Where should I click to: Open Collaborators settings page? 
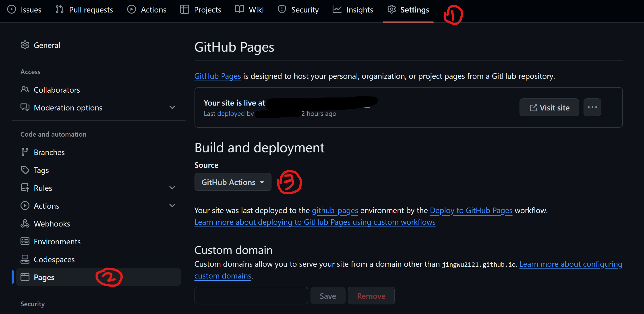pyautogui.click(x=99, y=89)
